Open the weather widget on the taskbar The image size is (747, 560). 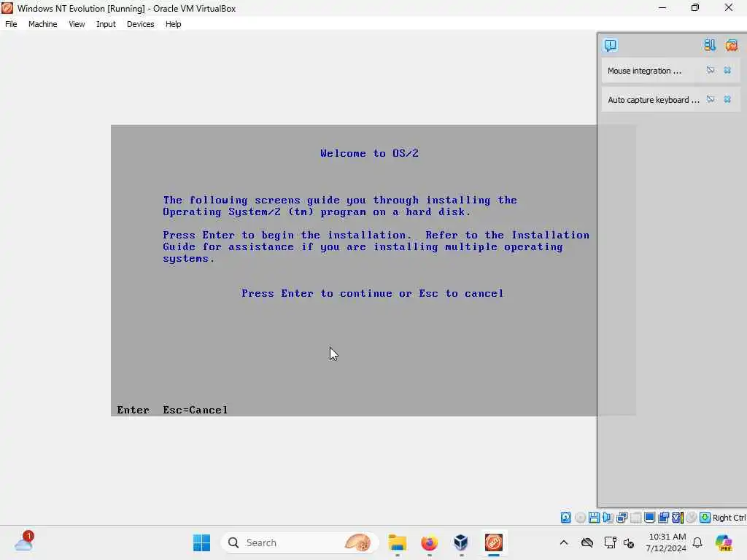[x=23, y=542]
